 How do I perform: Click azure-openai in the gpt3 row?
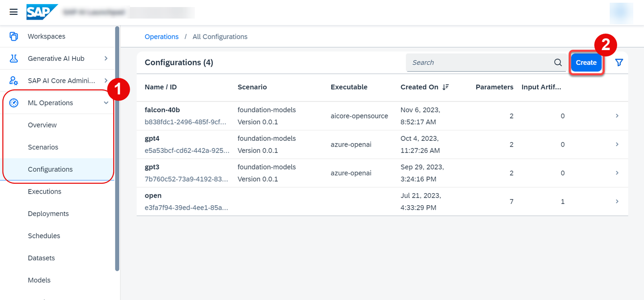pyautogui.click(x=351, y=173)
